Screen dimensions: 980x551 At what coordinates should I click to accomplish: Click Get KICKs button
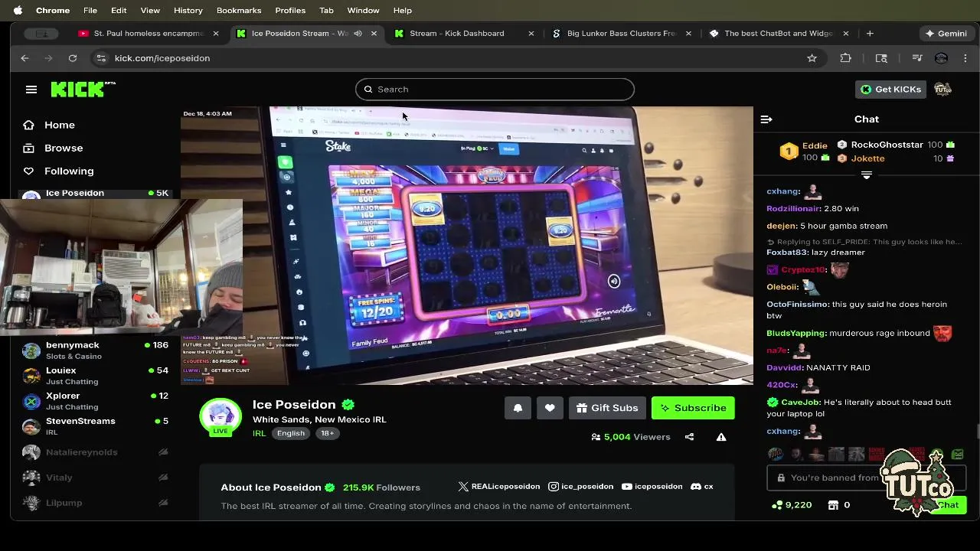[890, 90]
